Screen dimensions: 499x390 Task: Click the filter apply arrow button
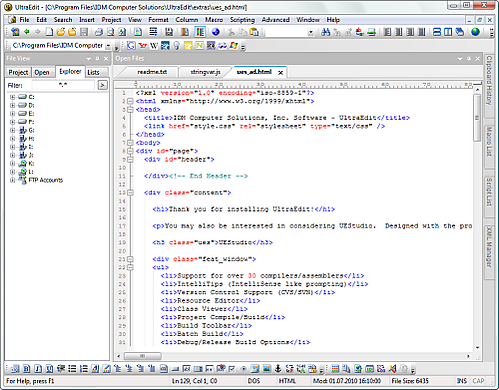[x=102, y=85]
